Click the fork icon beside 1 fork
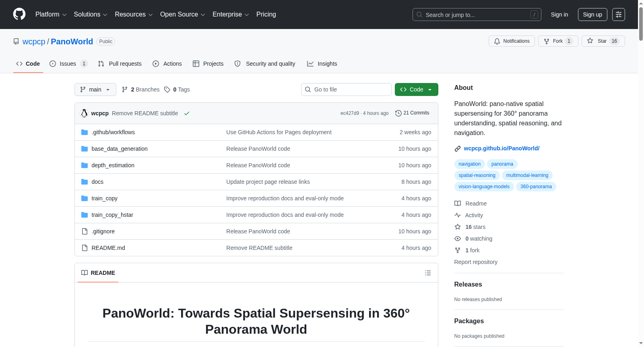The height and width of the screenshot is (347, 644). pos(458,250)
